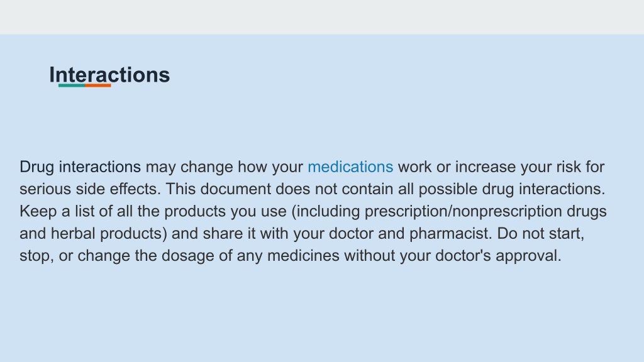Click the word 'prescription/nonprescription' in the paragraph
The image size is (644, 362).
click(464, 211)
